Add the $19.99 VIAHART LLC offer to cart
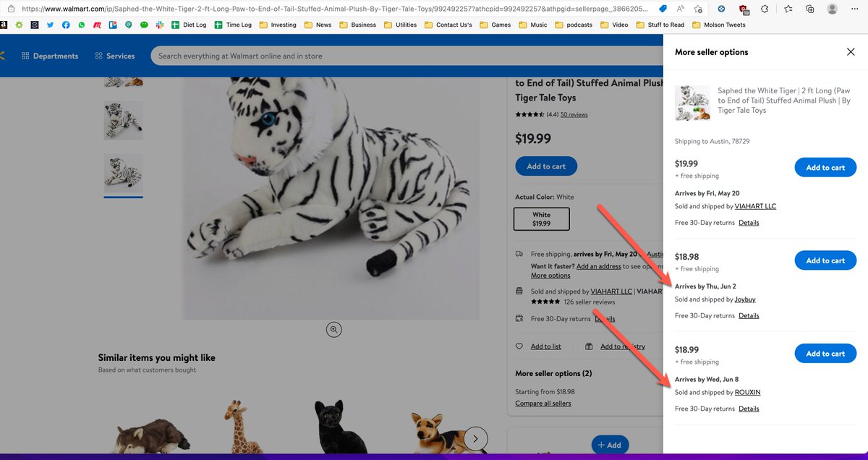This screenshot has width=868, height=460. click(825, 167)
